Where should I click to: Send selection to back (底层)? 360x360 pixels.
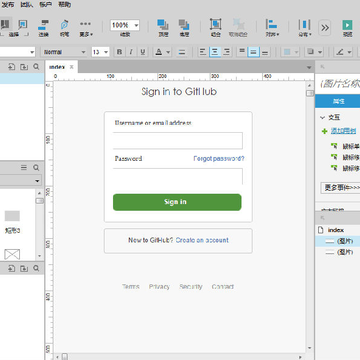(x=184, y=28)
